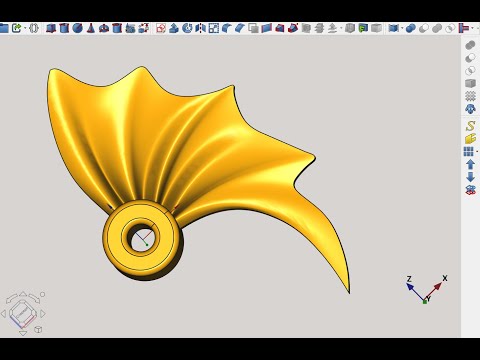
Task: Select the Revolve tool
Action: pyautogui.click(x=187, y=28)
